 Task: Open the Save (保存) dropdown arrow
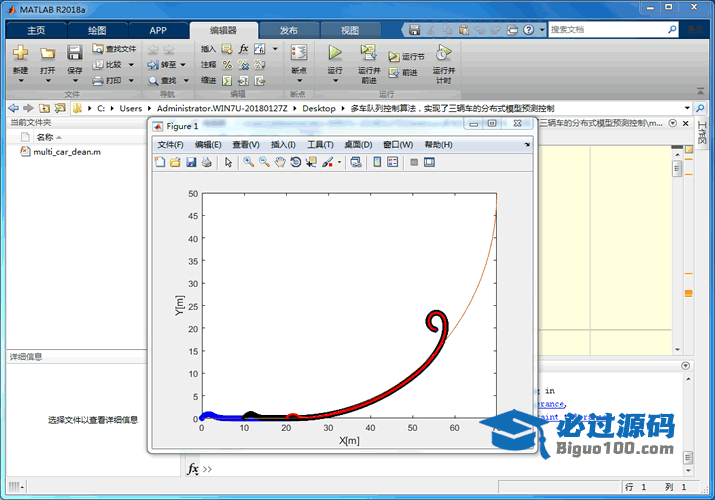pyautogui.click(x=75, y=81)
